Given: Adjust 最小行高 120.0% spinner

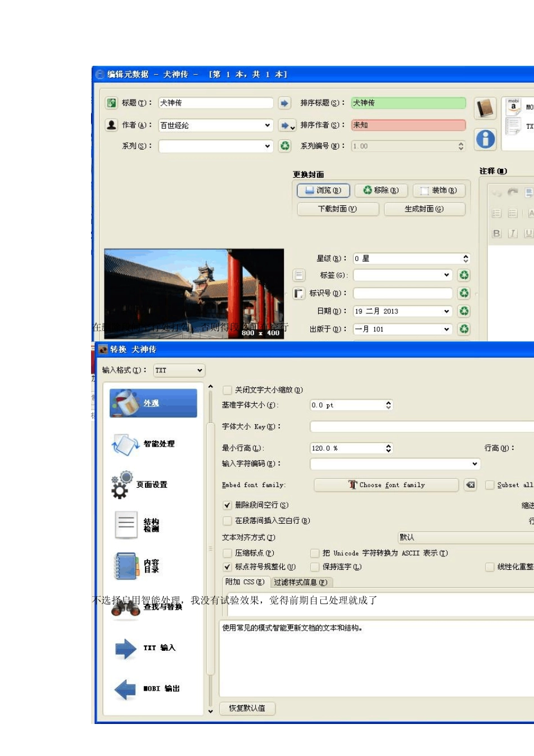Looking at the screenshot, I should [388, 448].
